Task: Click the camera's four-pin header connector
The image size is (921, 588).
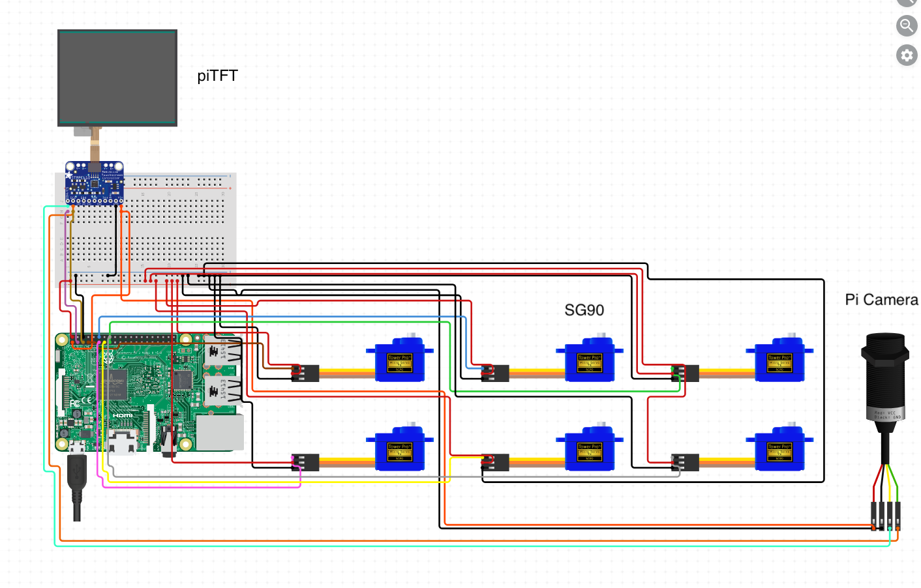Action: click(x=886, y=515)
